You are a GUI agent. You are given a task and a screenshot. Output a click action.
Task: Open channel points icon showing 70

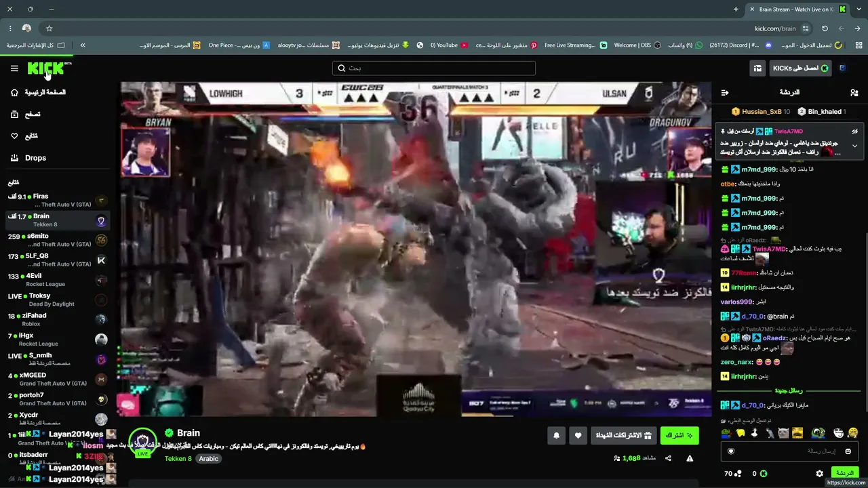click(x=733, y=473)
